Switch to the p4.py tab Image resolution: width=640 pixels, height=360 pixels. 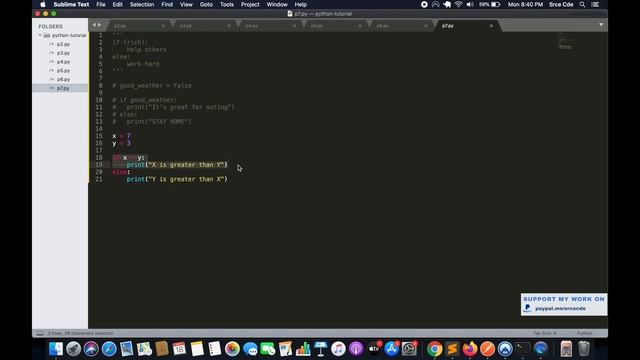[x=269, y=26]
